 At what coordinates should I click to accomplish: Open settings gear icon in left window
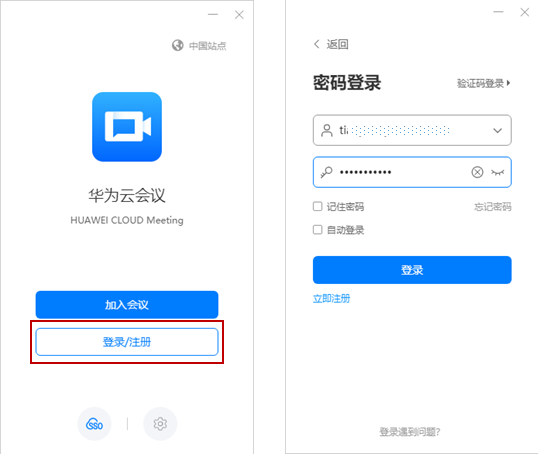coord(160,424)
